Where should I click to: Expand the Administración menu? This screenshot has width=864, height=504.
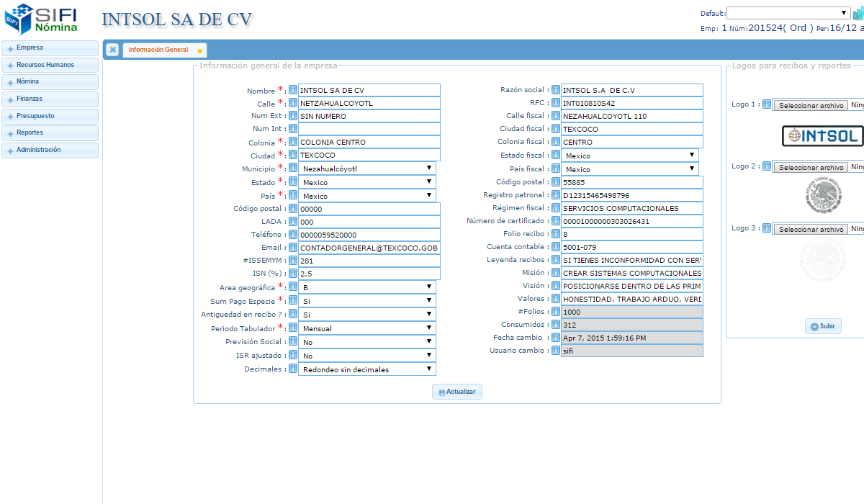pyautogui.click(x=50, y=150)
